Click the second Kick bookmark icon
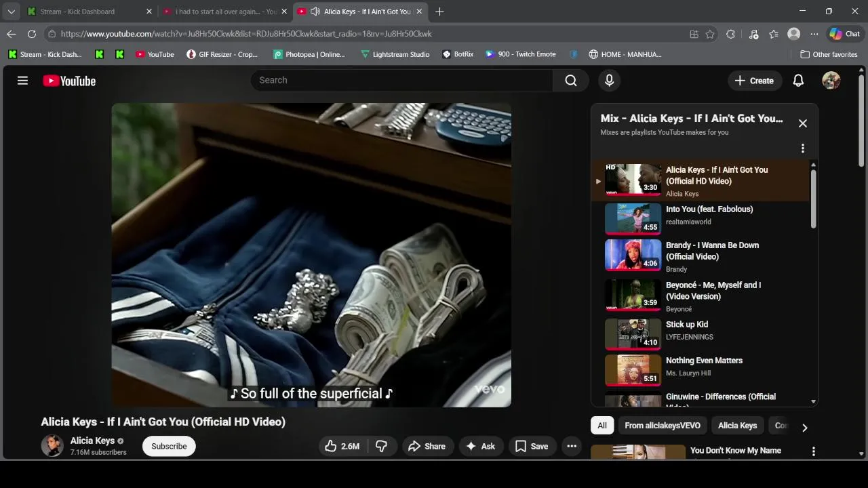The image size is (868, 488). click(x=119, y=54)
